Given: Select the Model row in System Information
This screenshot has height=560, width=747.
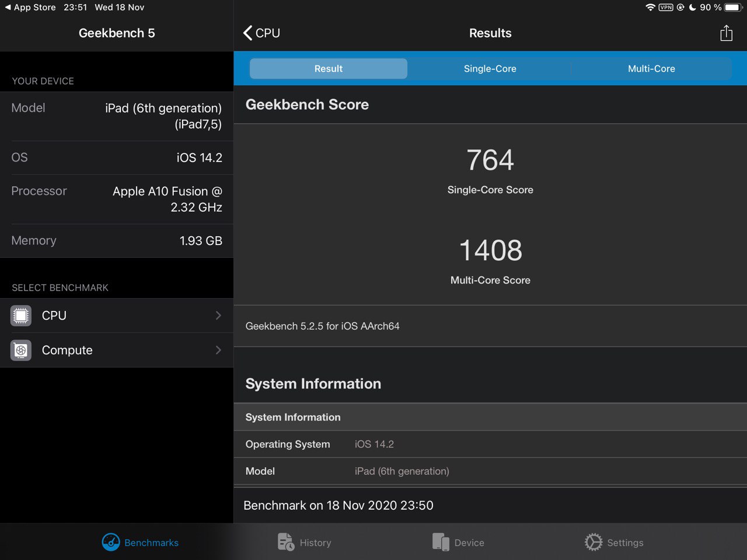Looking at the screenshot, I should pos(490,471).
